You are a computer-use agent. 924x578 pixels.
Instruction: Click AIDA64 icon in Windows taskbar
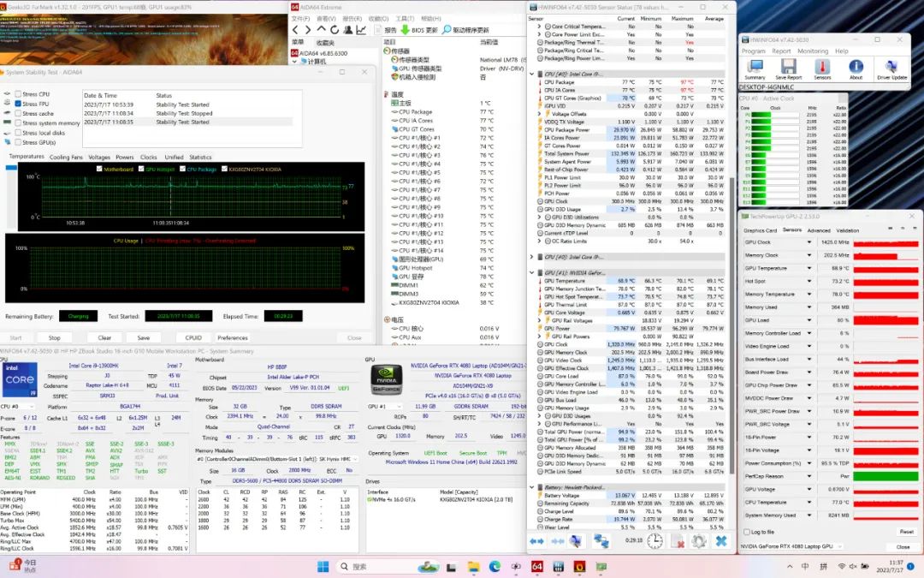[538, 566]
